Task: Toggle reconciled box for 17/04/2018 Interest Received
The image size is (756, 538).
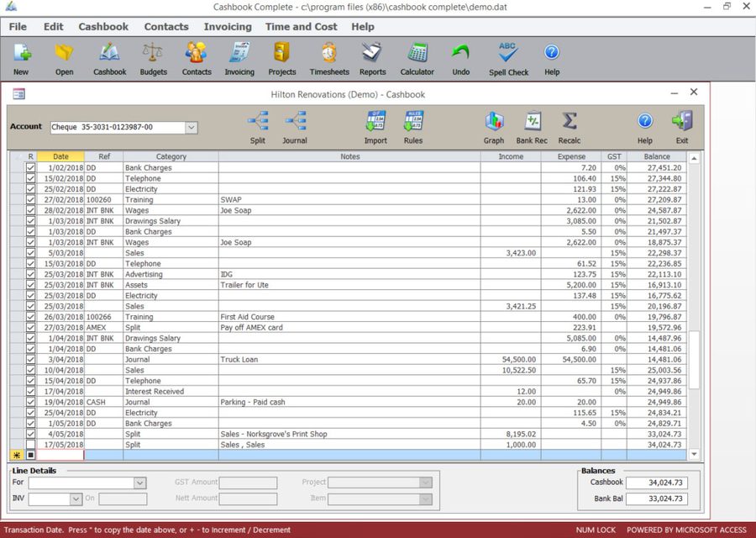Action: pos(31,392)
